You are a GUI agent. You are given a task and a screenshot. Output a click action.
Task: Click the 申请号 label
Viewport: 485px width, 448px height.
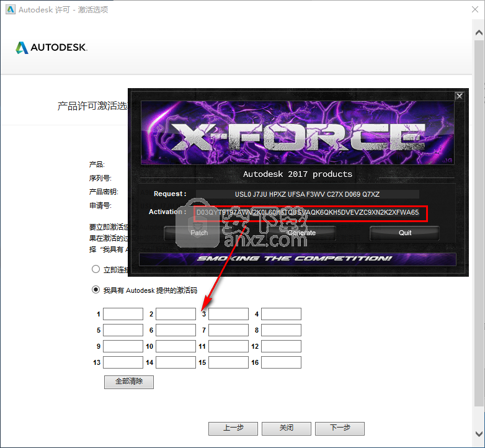(100, 205)
